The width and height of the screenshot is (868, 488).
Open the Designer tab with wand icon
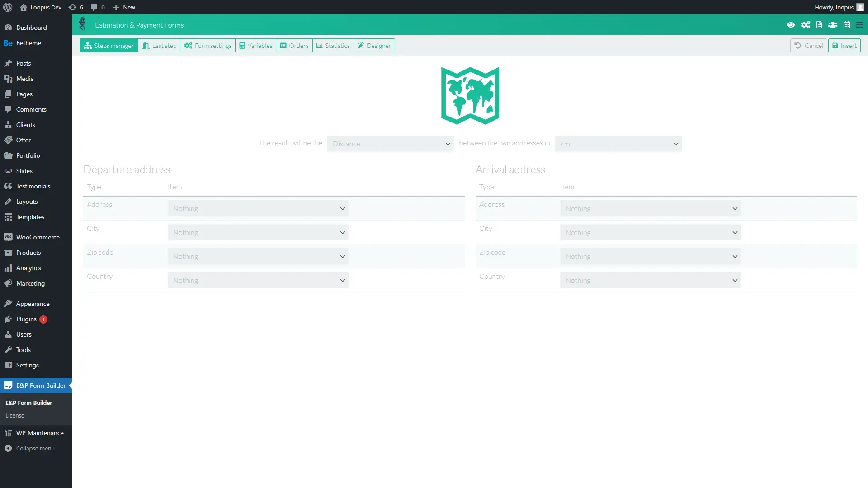(374, 45)
